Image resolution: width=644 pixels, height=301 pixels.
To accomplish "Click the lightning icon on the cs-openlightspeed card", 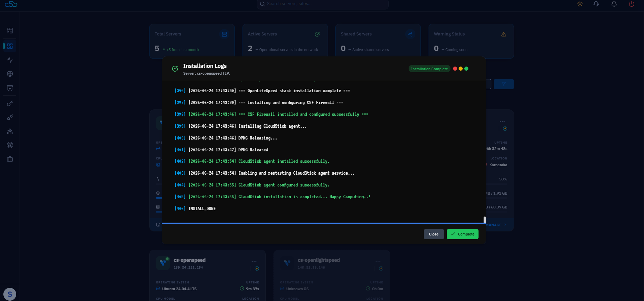I will click(381, 268).
